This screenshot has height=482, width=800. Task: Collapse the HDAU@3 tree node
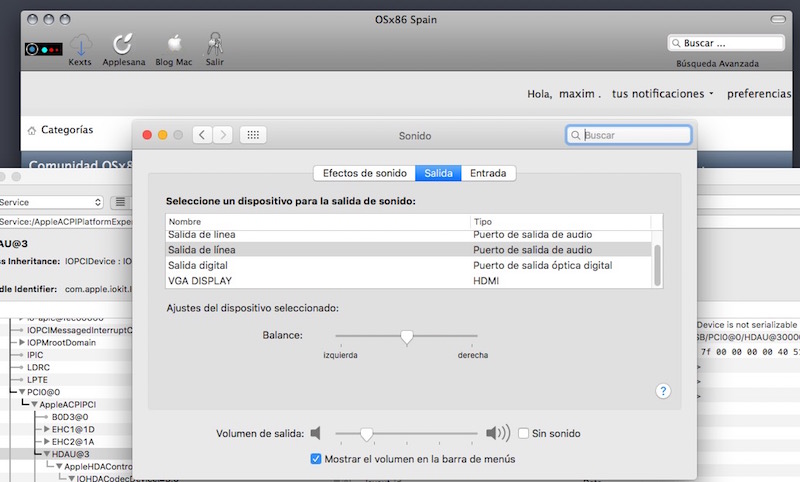(47, 454)
